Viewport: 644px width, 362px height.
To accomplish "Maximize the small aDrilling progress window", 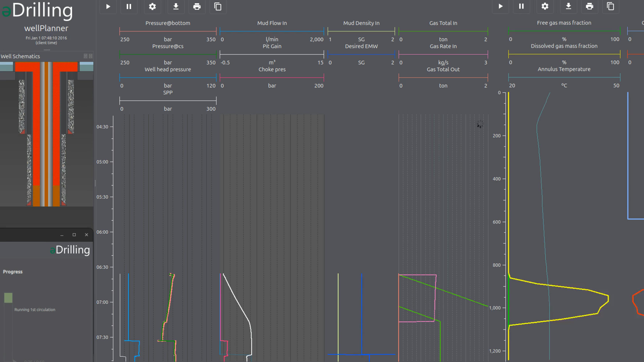I will point(74,235).
